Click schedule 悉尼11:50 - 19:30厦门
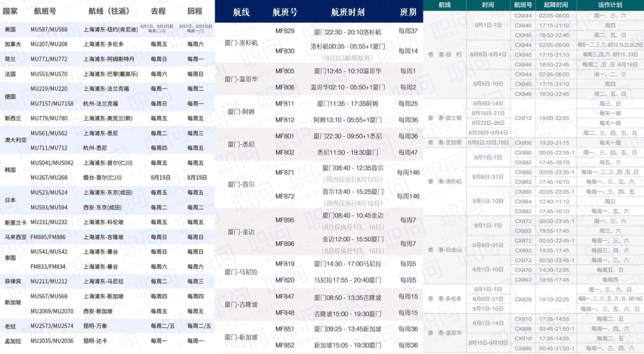The image size is (644, 354). coord(348,153)
